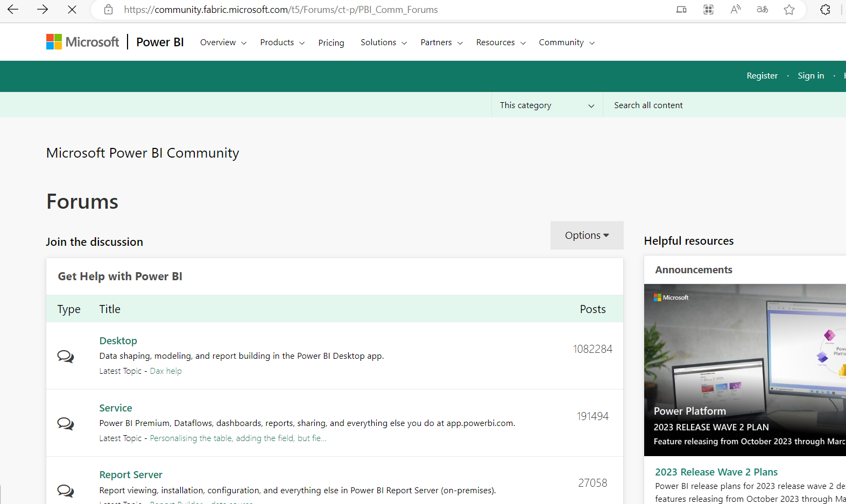This screenshot has width=846, height=504.
Task: Click the Register link
Action: pos(762,76)
